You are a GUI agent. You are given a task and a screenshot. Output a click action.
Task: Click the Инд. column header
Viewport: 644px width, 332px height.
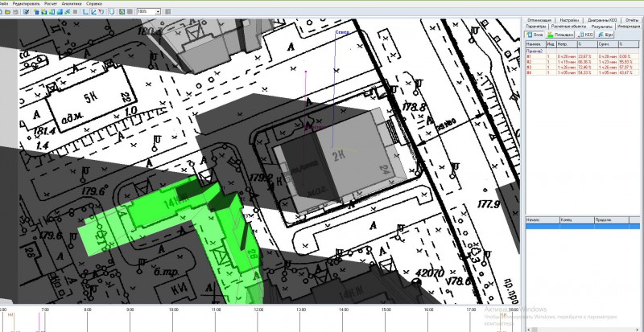click(x=551, y=44)
